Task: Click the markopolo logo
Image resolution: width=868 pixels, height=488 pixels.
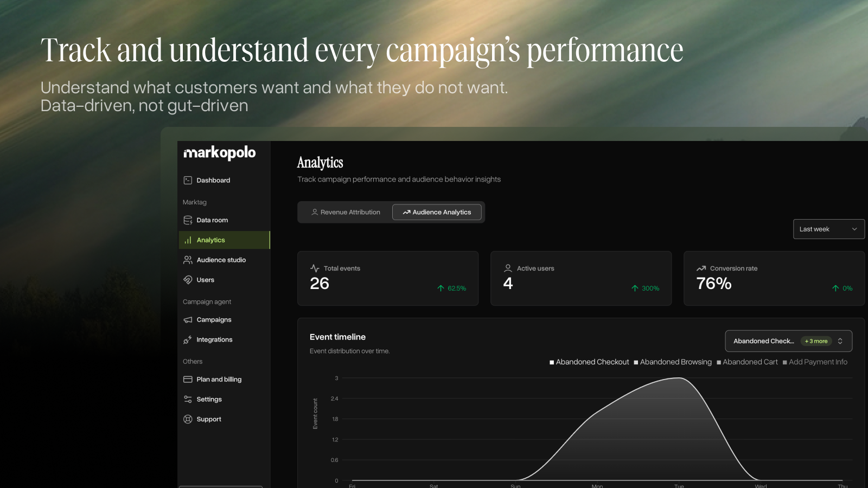Action: [220, 153]
